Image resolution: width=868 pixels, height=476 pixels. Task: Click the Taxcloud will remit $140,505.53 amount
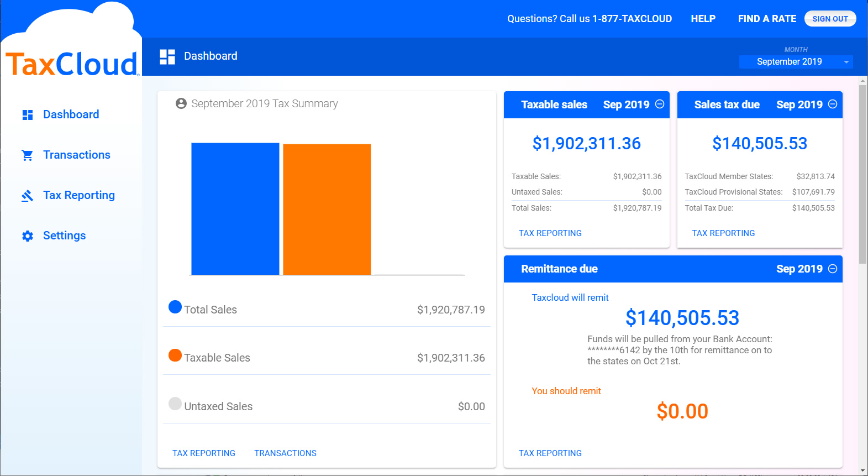682,318
